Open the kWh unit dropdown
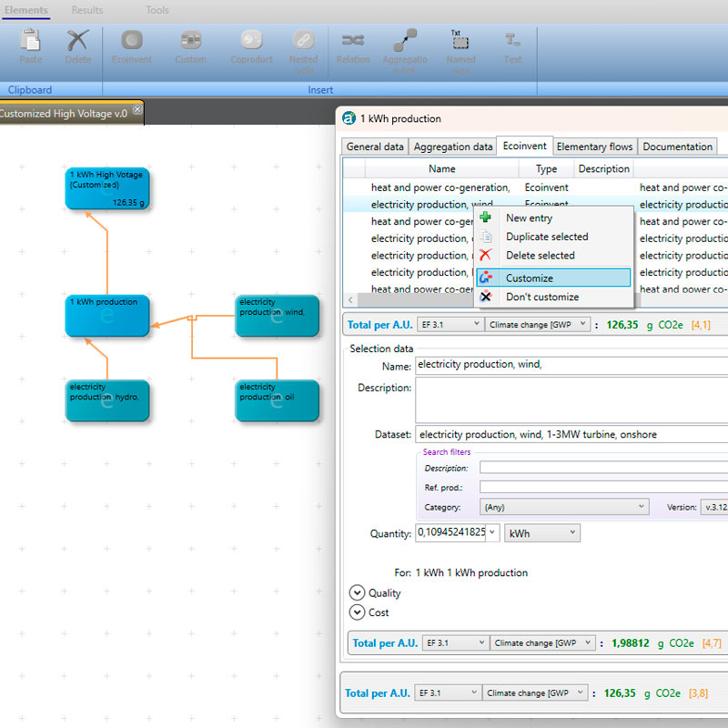 542,533
